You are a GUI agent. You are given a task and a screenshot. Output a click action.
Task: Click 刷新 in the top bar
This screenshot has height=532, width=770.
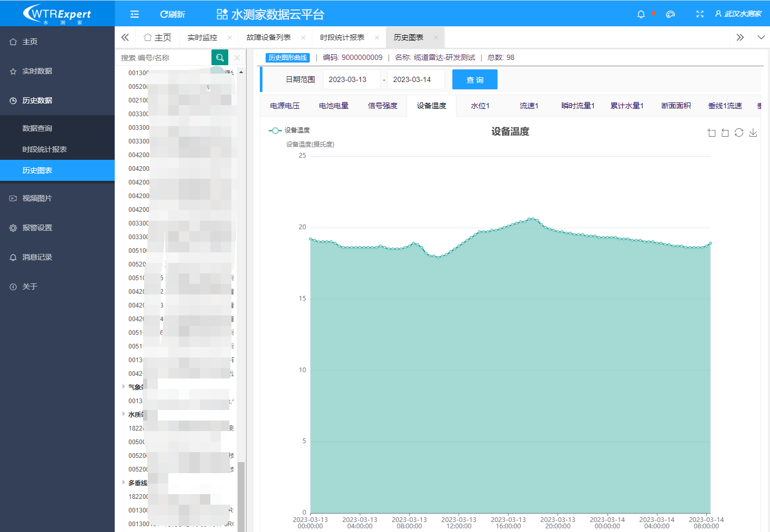(173, 14)
